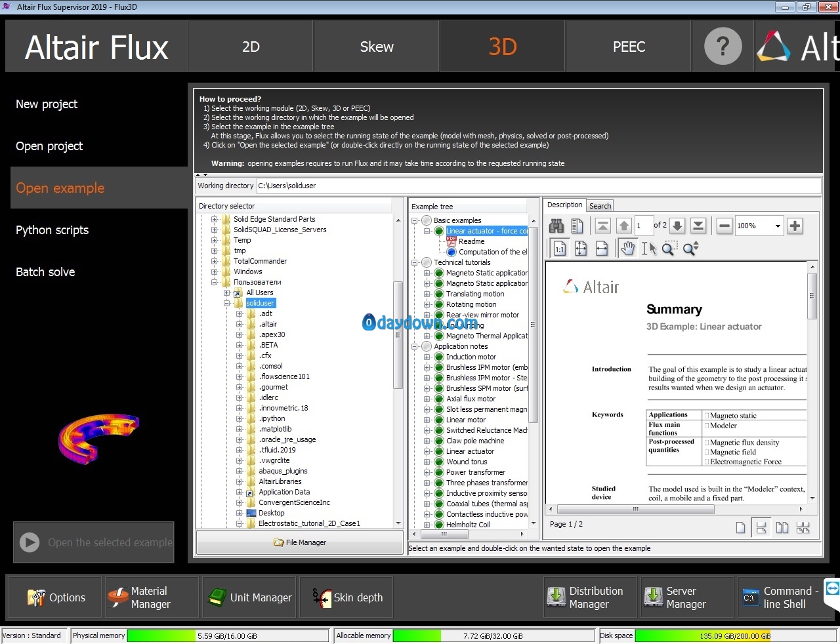Go to first page of the PDF

(x=602, y=226)
